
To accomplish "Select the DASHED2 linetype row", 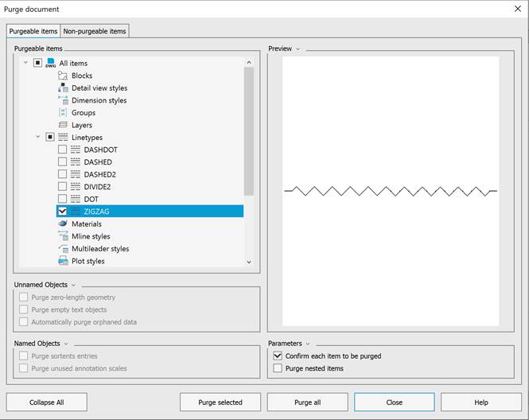I will [x=100, y=174].
